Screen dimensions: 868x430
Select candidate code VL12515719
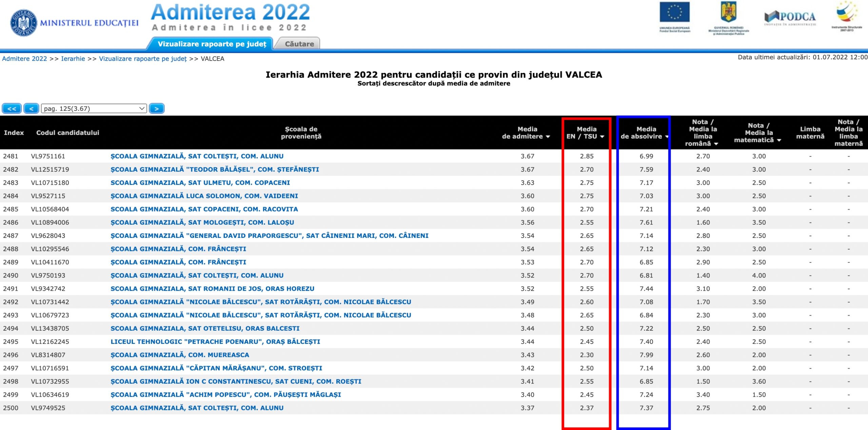[50, 169]
